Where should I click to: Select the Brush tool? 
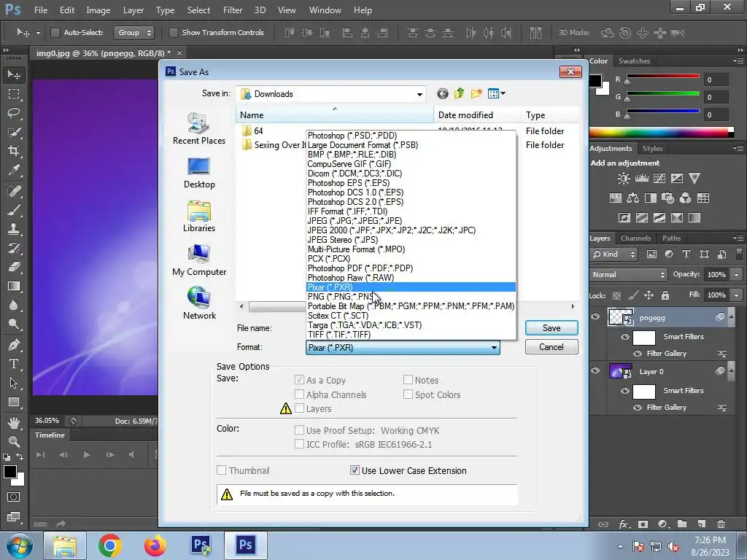click(14, 209)
